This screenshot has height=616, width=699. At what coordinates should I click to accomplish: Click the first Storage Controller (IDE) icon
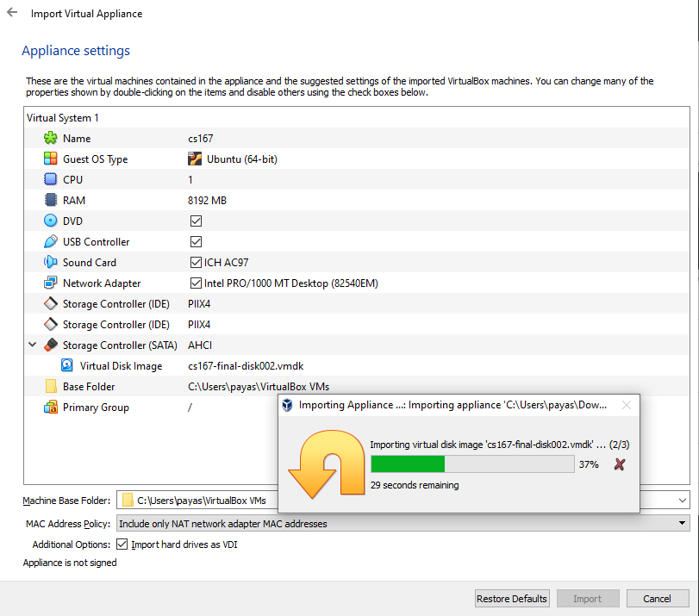pyautogui.click(x=50, y=303)
